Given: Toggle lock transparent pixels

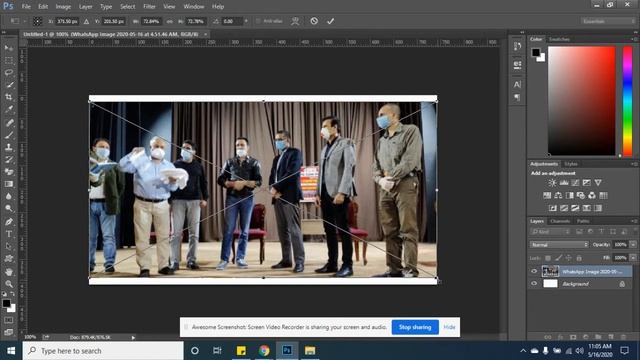Looking at the screenshot, I should [548, 258].
